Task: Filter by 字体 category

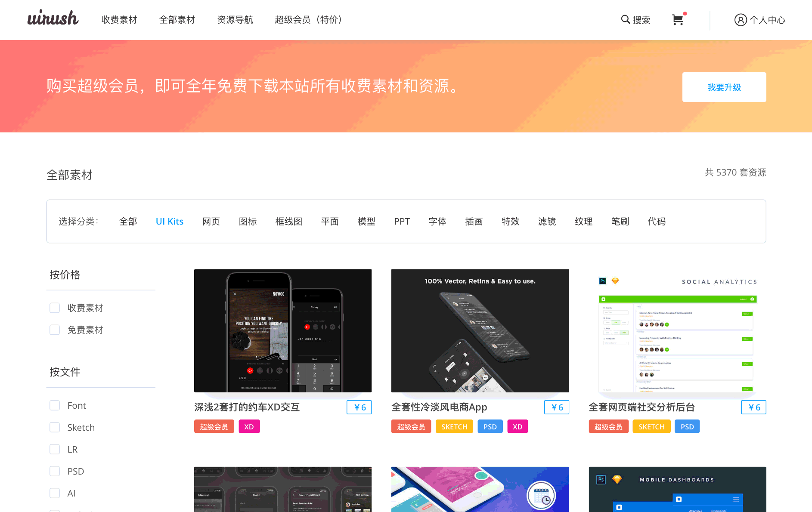Action: [x=437, y=222]
